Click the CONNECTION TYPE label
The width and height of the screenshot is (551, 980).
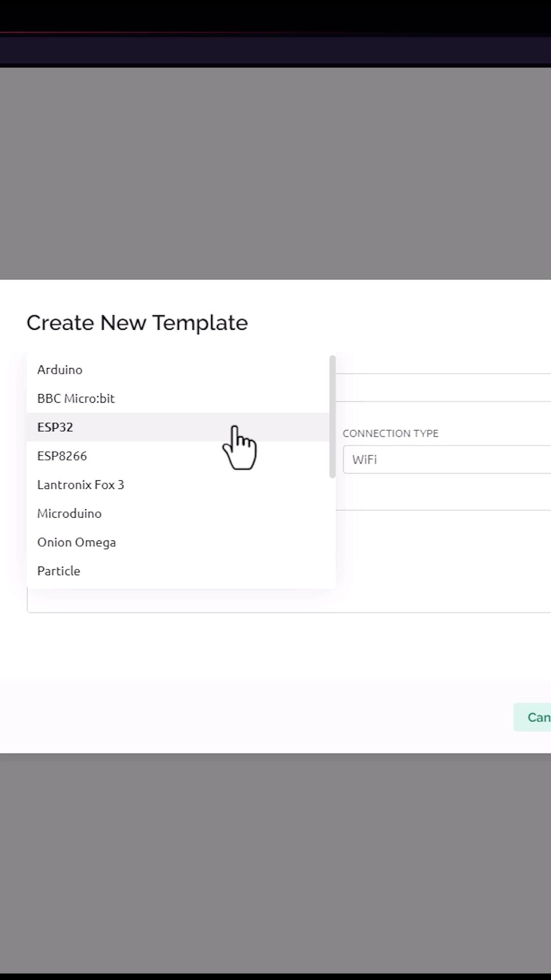click(390, 433)
